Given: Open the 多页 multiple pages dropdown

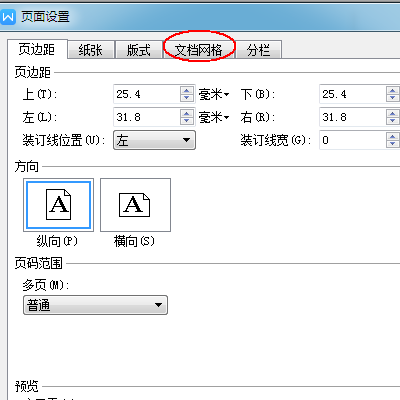Looking at the screenshot, I should point(95,305).
